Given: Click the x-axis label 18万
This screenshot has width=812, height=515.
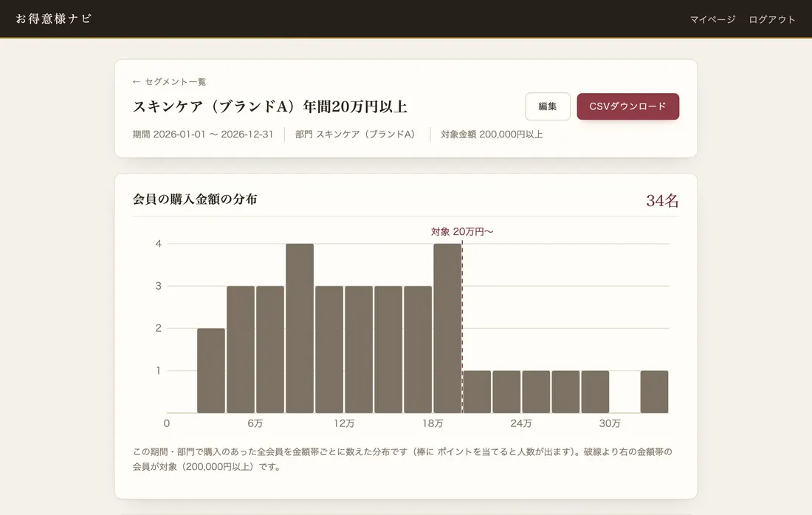Looking at the screenshot, I should 433,423.
